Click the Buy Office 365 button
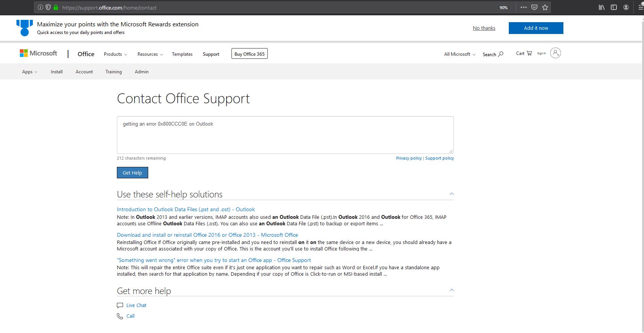644x333 pixels. [249, 54]
